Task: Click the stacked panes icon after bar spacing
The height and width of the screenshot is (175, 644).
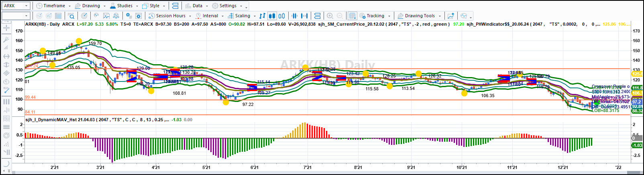Action: coord(317,16)
